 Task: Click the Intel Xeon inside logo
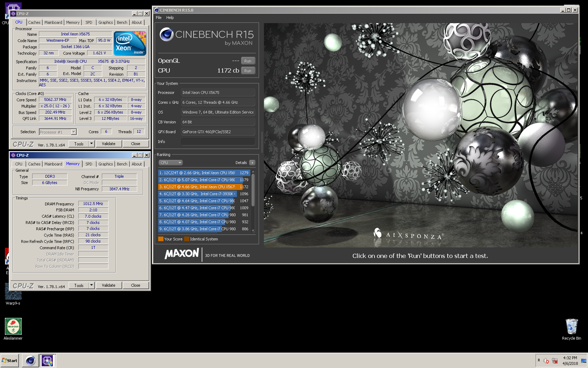130,43
